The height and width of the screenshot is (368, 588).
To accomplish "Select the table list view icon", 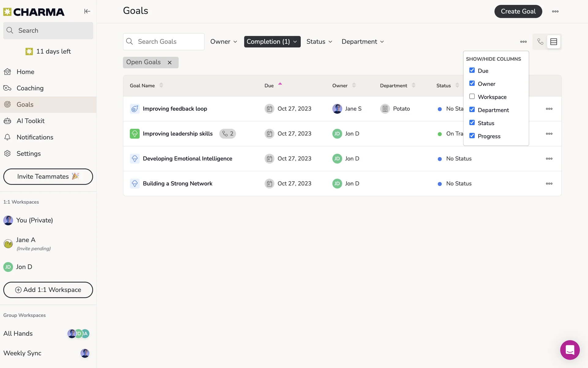I will click(x=553, y=42).
